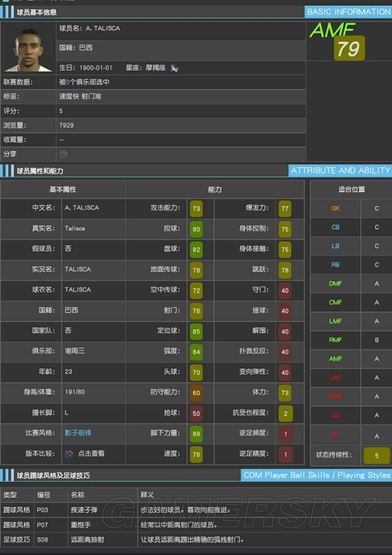
Task: Click the 逆足频度 value 1 badge
Action: (x=285, y=434)
